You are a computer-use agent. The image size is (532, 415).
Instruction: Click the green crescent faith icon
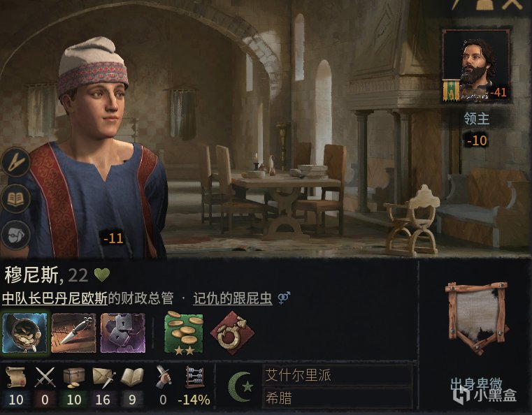(240, 387)
